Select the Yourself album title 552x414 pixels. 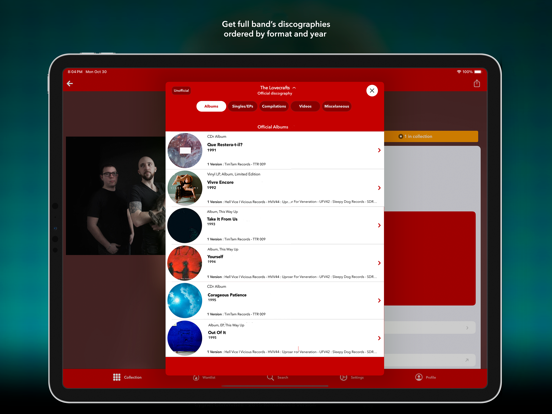[x=215, y=257]
